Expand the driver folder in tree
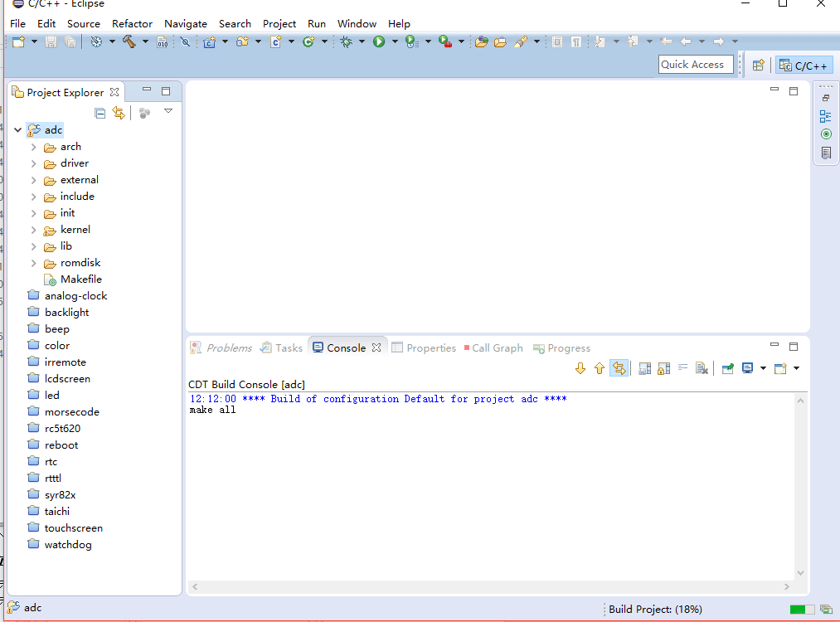This screenshot has width=840, height=622. coord(34,163)
